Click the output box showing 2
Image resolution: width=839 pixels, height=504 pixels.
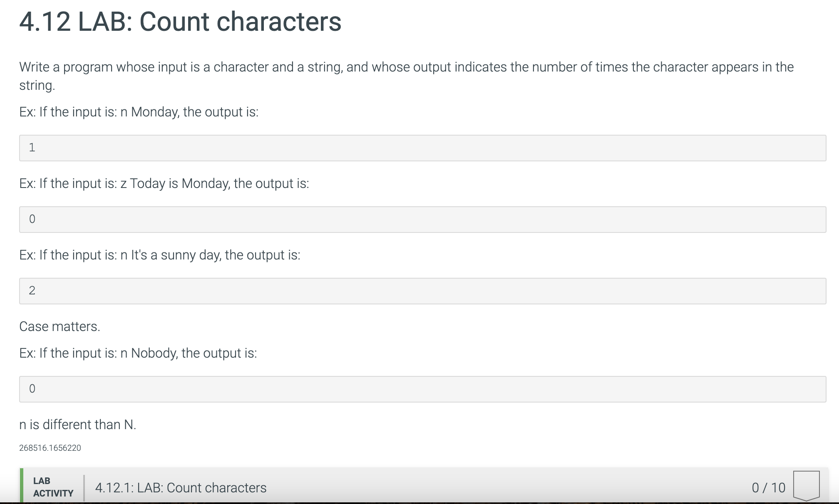[x=422, y=291]
